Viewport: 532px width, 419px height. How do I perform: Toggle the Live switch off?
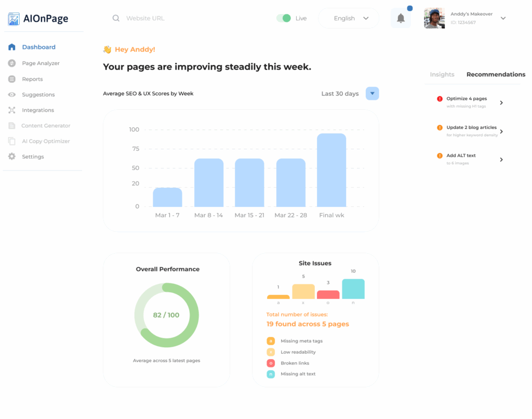point(284,18)
